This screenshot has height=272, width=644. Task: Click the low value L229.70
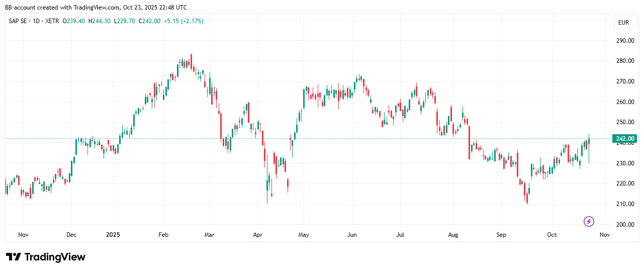pos(125,21)
